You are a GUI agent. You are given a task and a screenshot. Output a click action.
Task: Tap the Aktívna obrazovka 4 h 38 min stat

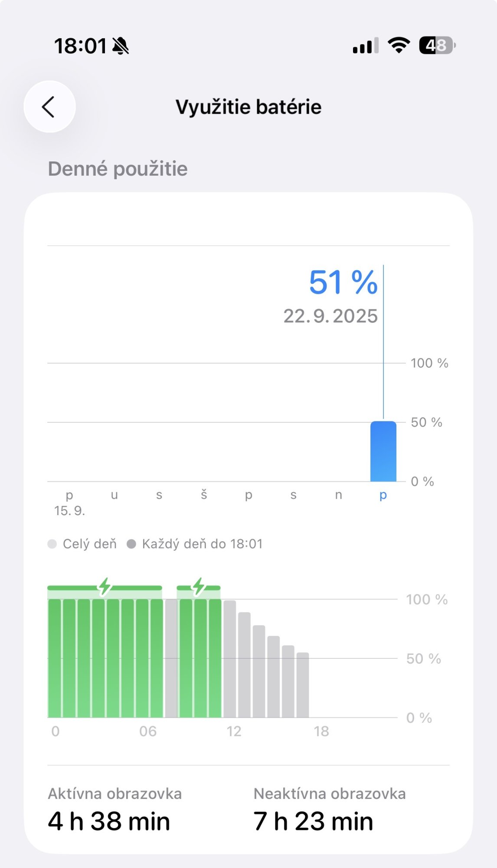point(114,811)
